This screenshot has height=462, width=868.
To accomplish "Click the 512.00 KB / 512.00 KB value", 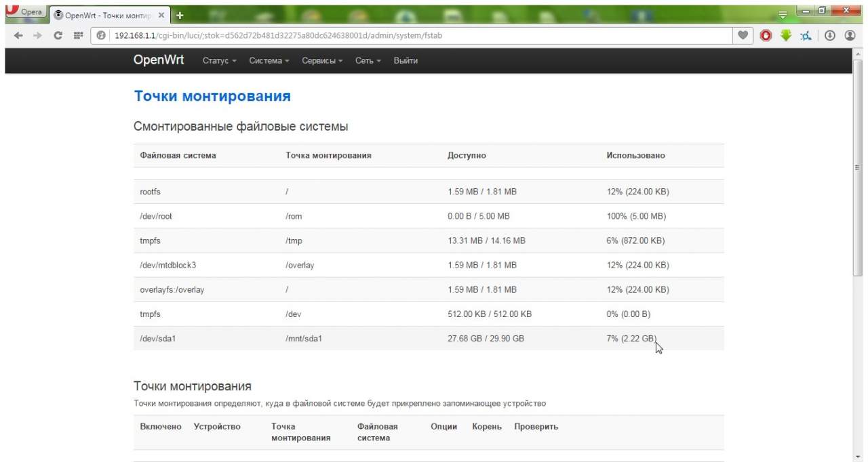I will point(490,314).
